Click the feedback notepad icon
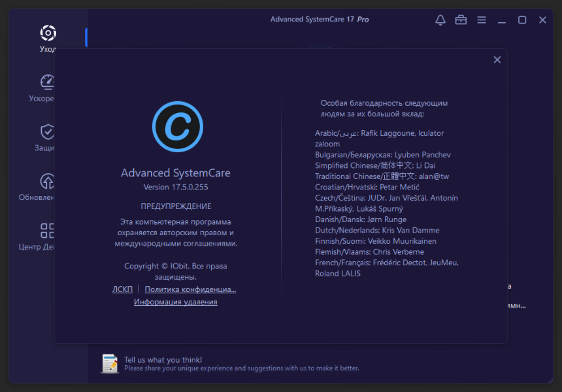 110,363
